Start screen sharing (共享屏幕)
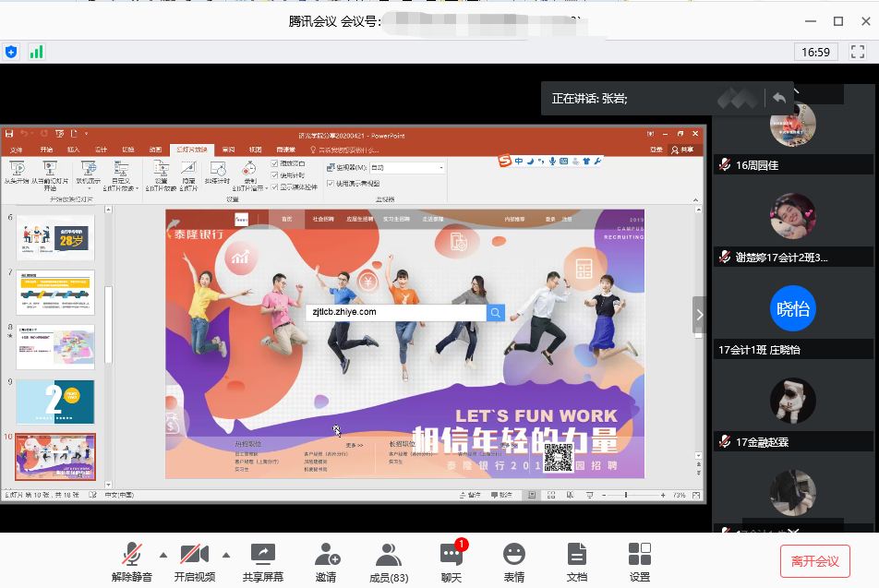This screenshot has height=588, width=879. tap(263, 562)
